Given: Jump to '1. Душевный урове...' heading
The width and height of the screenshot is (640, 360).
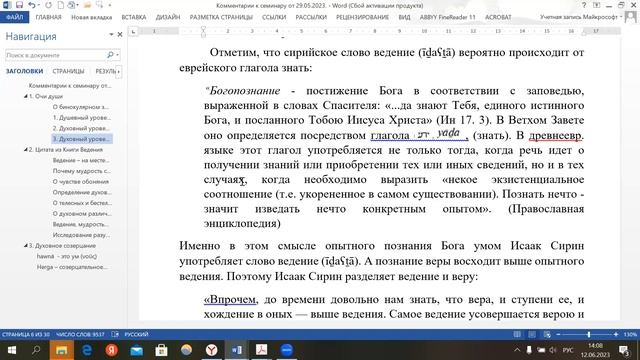Looking at the screenshot, I should coord(82,118).
